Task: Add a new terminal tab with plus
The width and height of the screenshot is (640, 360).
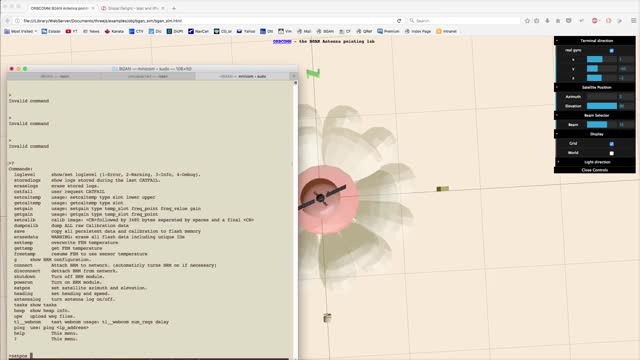Action: pyautogui.click(x=293, y=76)
